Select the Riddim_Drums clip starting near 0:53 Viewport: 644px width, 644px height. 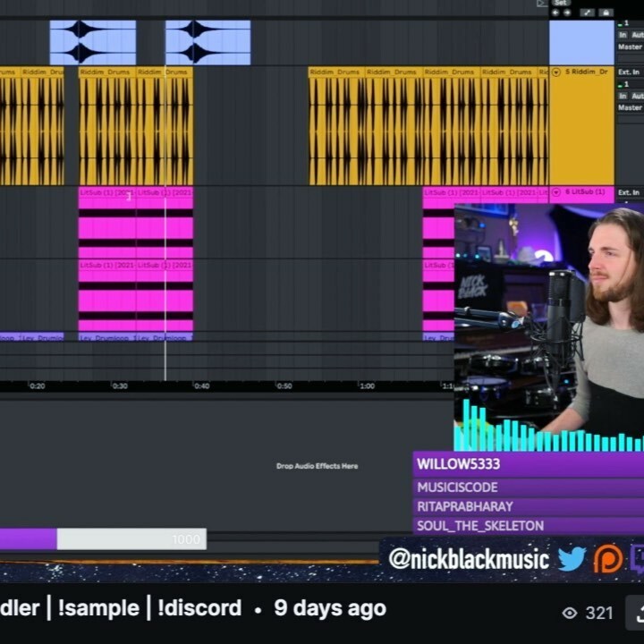(337, 126)
